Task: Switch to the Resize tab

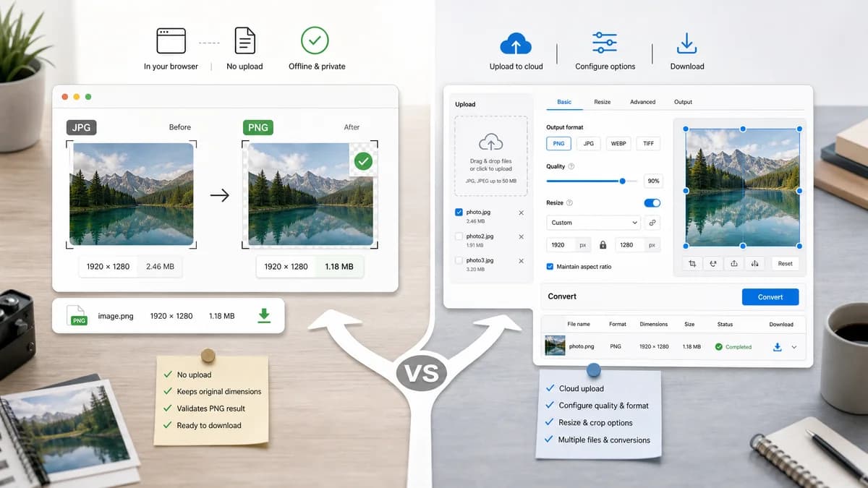Action: pos(603,102)
